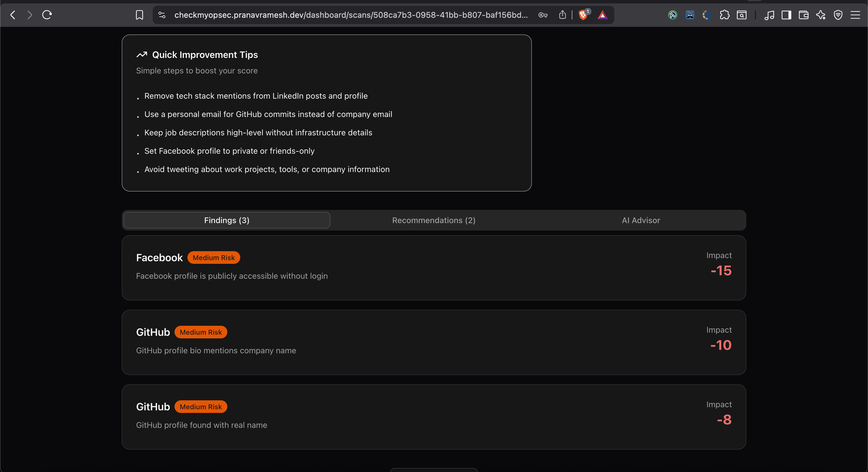Viewport: 868px width, 472px height.
Task: Open Leo AI sparkle icon
Action: [x=821, y=15]
